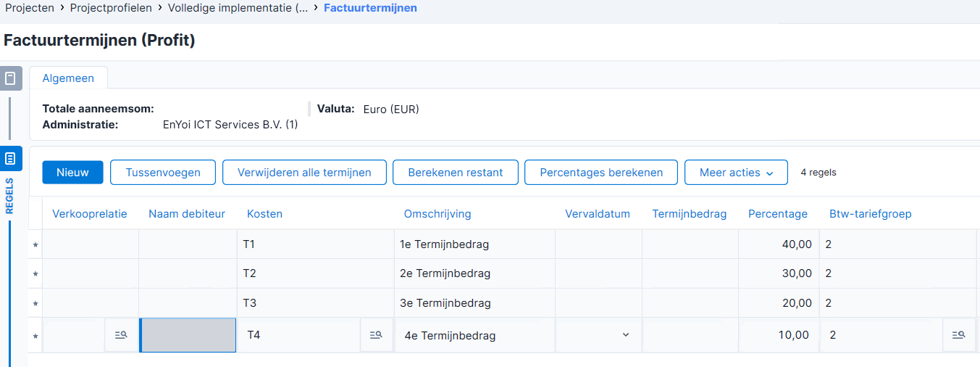Image resolution: width=980 pixels, height=367 pixels.
Task: Select the Regels list icon in sidebar
Action: [10, 158]
